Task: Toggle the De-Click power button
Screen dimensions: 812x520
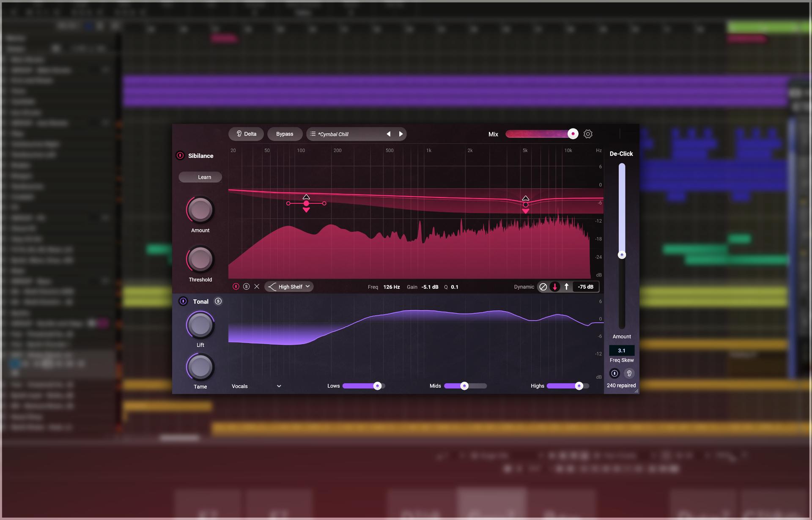Action: pos(614,373)
